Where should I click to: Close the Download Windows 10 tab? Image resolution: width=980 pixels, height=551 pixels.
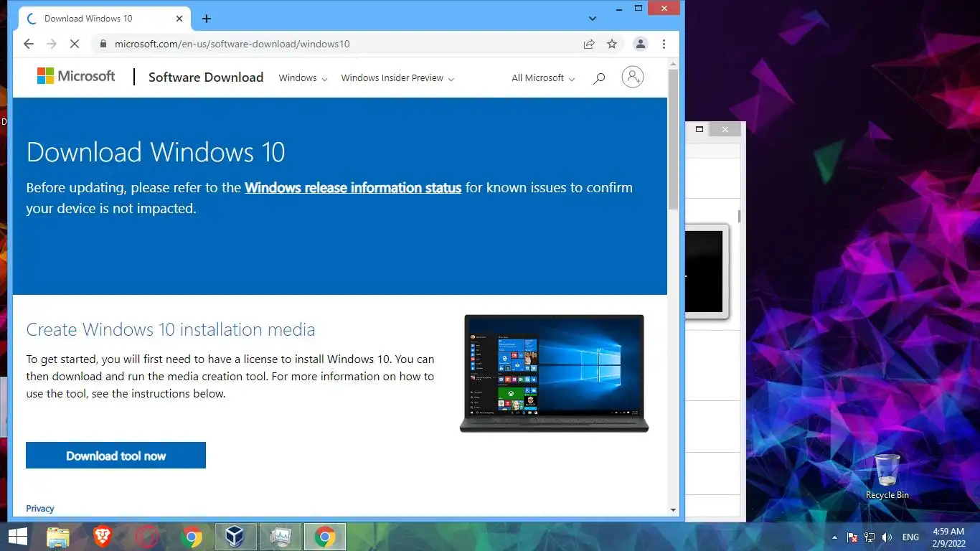pyautogui.click(x=179, y=19)
